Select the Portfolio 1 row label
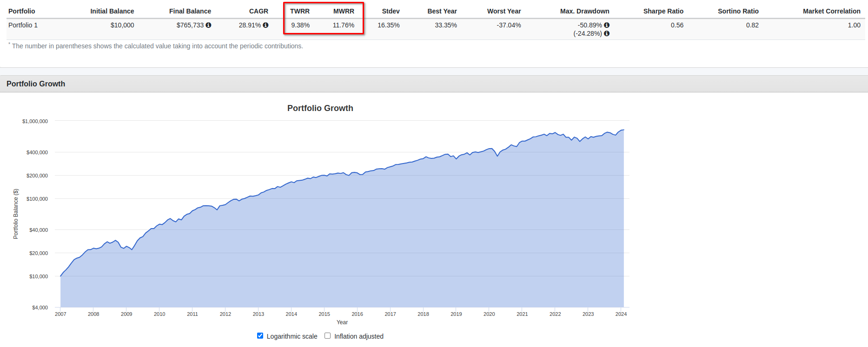This screenshot has height=347, width=868. 23,25
